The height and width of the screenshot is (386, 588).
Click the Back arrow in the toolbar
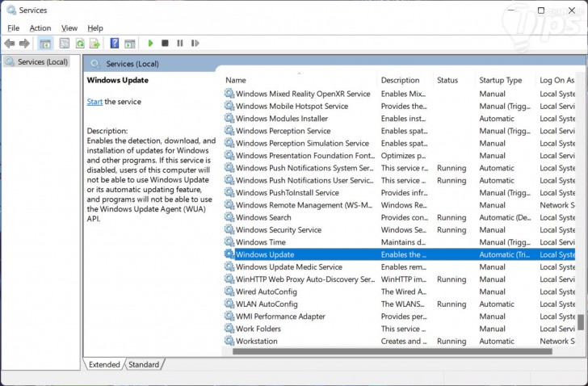tap(10, 43)
